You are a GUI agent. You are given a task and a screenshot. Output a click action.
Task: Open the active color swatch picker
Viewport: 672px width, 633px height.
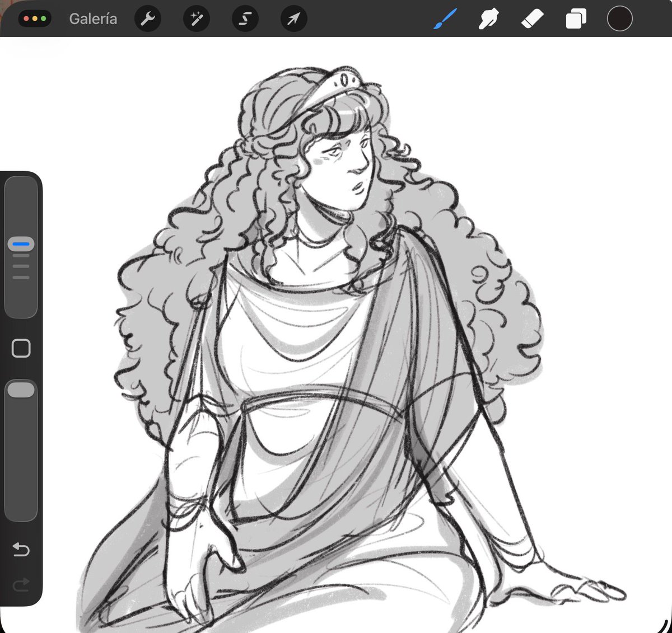pyautogui.click(x=619, y=18)
